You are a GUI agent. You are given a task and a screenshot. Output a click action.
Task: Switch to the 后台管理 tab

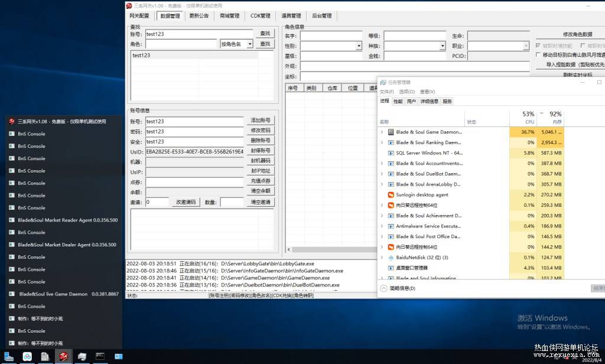[x=322, y=16]
